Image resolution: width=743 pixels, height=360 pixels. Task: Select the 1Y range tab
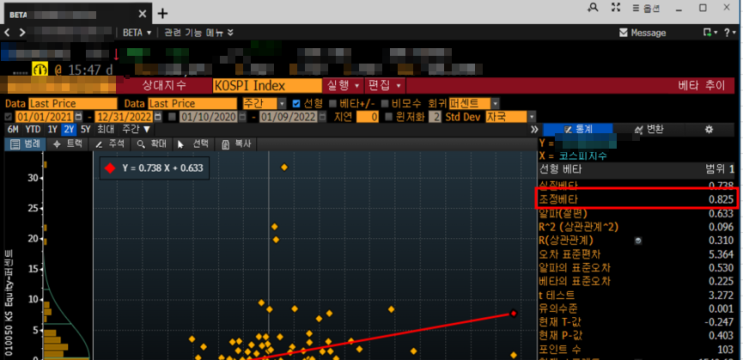pos(53,129)
